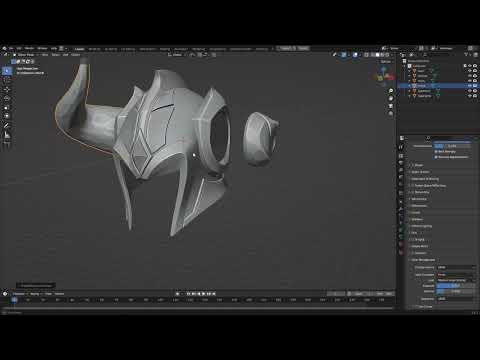Screen dimensions: 480x360
Task: Open the viewport View menu
Action: tap(45, 55)
